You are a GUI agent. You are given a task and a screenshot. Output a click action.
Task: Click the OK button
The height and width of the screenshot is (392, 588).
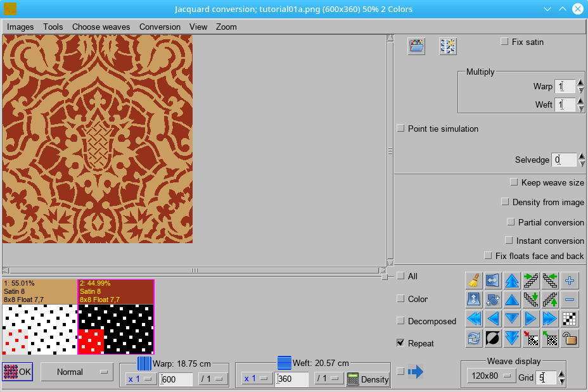pyautogui.click(x=17, y=372)
